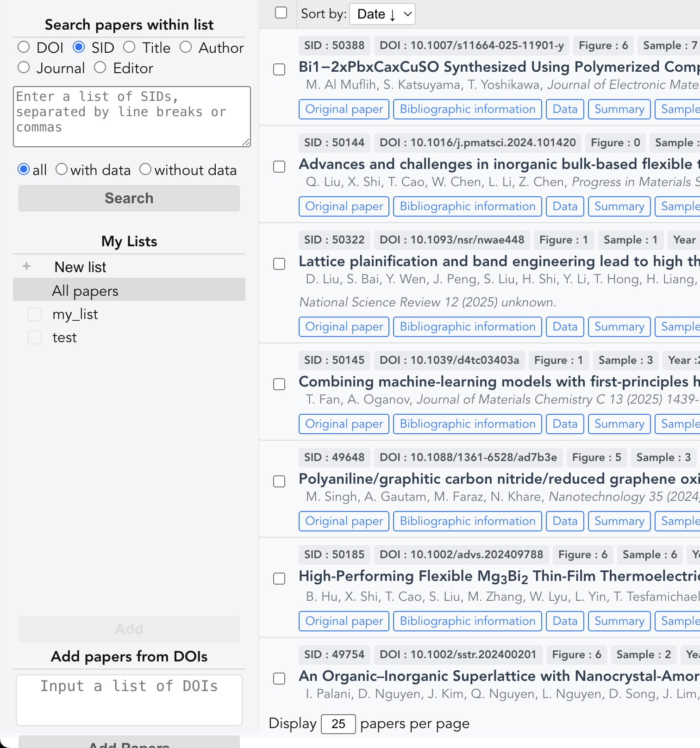
Task: Select the 'with data' filter radio
Action: pyautogui.click(x=62, y=169)
